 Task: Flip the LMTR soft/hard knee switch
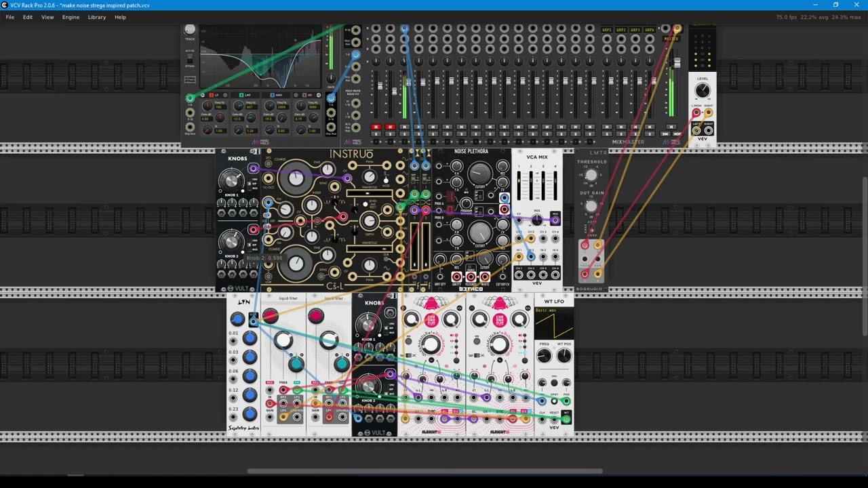coord(592,228)
